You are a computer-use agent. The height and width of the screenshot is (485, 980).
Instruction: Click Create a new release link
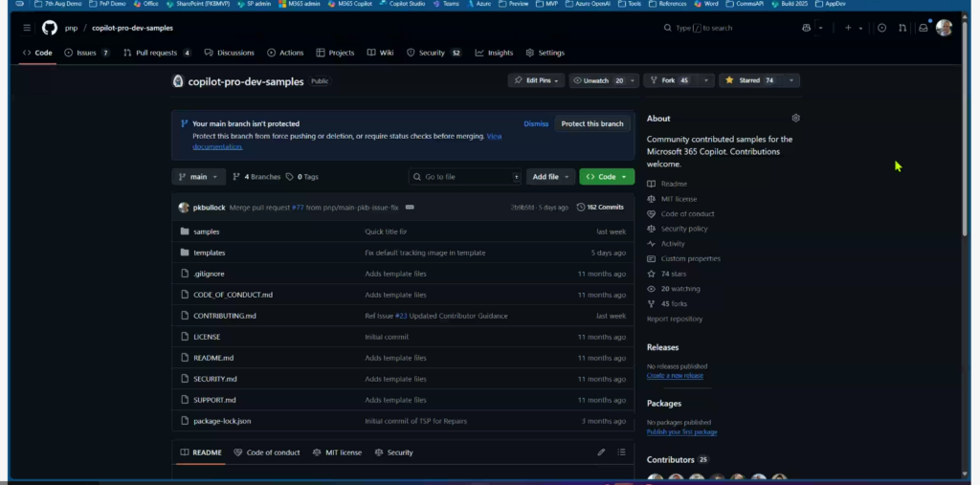coord(675,376)
